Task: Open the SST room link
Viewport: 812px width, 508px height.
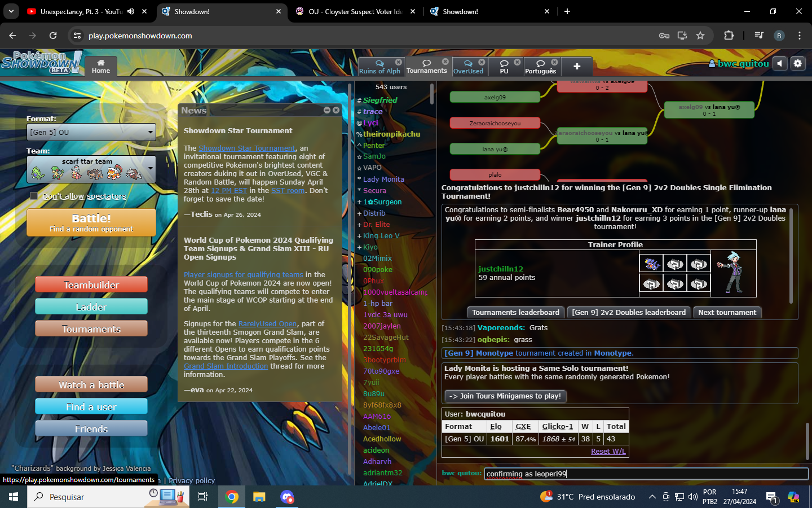Action: coord(288,190)
